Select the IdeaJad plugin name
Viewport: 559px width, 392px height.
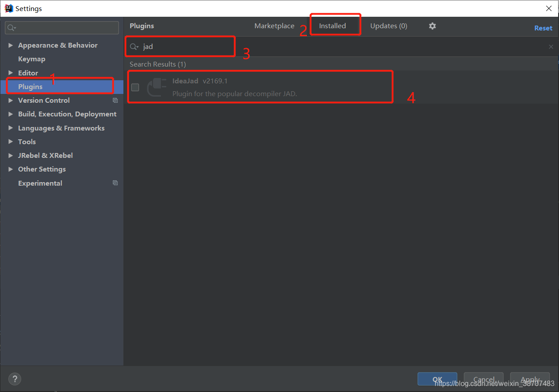(x=185, y=81)
